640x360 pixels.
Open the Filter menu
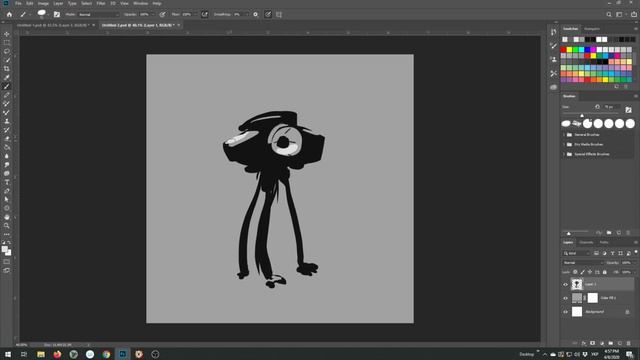click(x=101, y=3)
